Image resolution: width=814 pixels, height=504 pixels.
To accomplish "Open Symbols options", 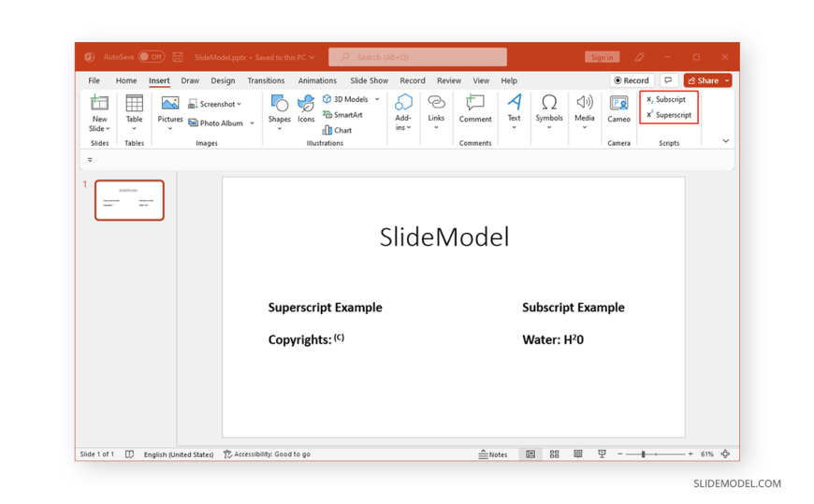I will click(x=548, y=111).
